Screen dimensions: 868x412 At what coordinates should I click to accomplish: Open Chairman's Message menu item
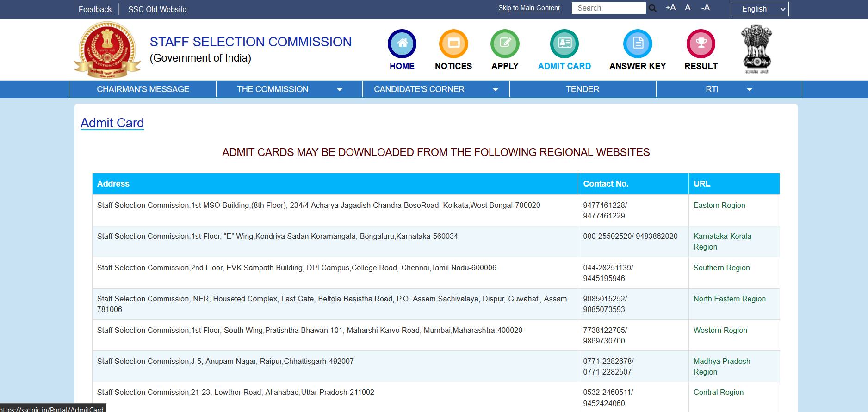tap(143, 89)
